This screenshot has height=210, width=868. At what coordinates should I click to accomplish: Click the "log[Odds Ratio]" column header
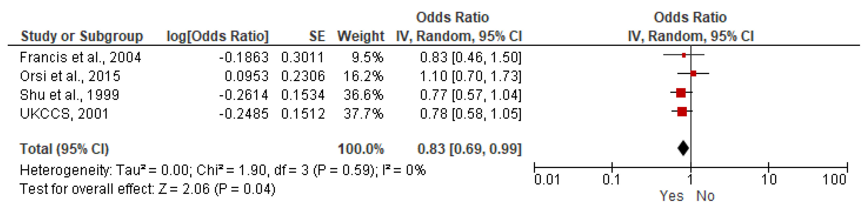[218, 36]
